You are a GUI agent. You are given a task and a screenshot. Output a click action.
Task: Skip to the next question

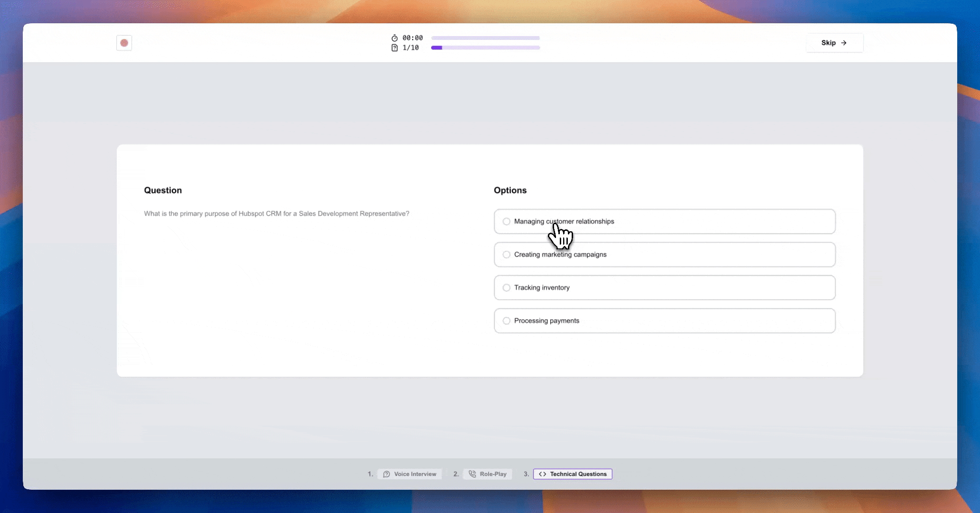pos(834,43)
